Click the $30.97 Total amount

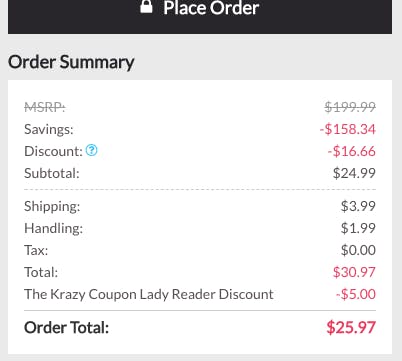click(354, 272)
